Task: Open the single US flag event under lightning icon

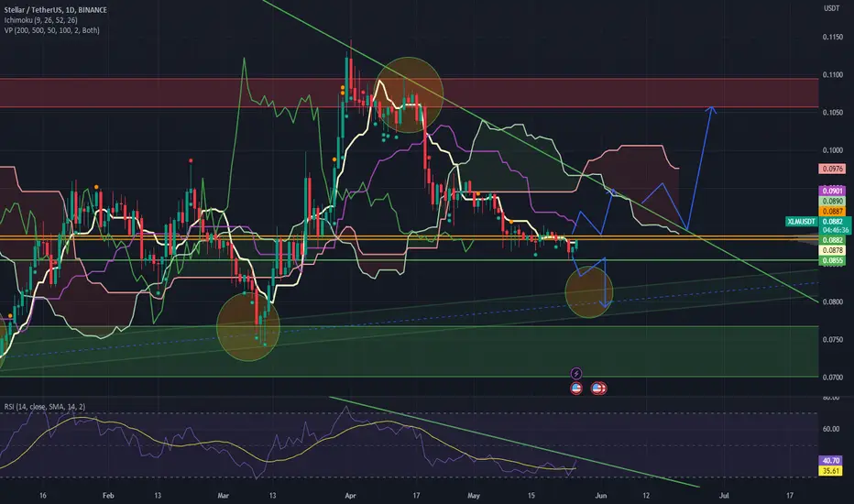Action: 576,388
